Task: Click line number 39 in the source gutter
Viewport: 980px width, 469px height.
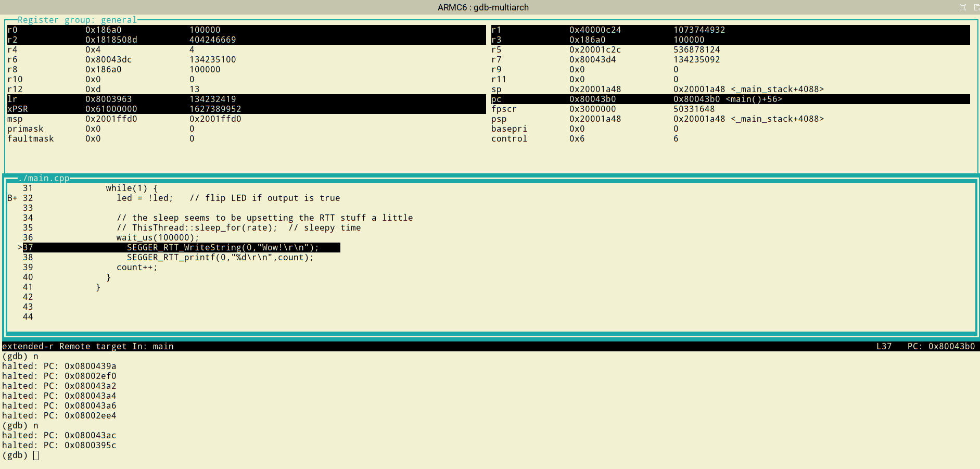Action: 28,268
